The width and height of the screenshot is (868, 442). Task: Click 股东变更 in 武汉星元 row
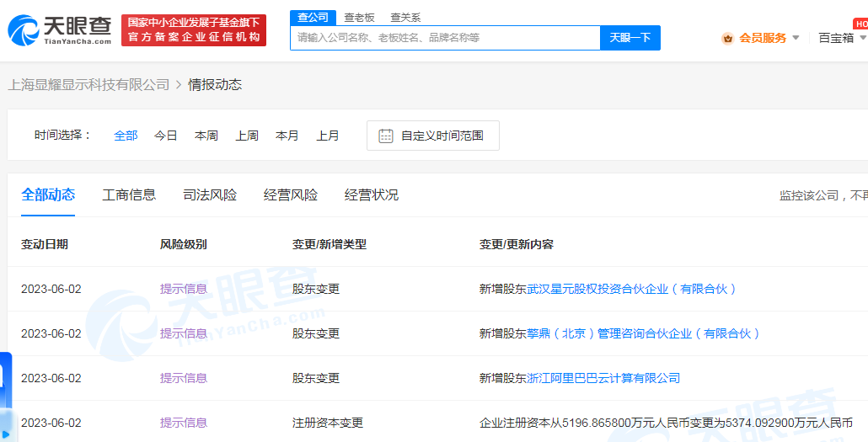pos(316,289)
